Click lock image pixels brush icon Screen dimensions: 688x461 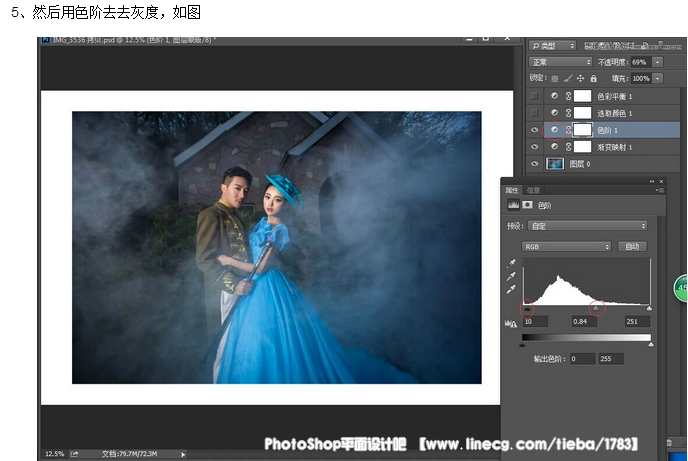(x=568, y=79)
